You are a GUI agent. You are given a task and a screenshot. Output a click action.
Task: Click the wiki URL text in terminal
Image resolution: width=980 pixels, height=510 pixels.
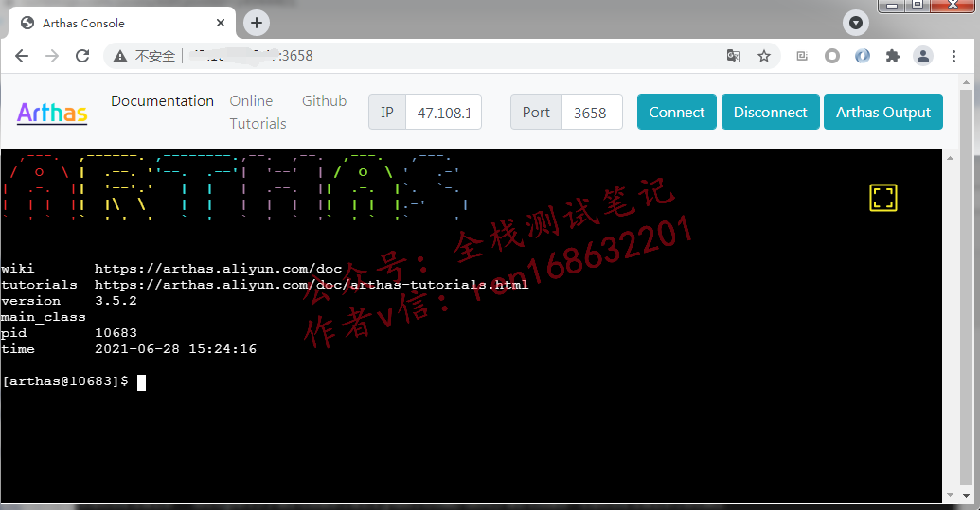coord(218,269)
